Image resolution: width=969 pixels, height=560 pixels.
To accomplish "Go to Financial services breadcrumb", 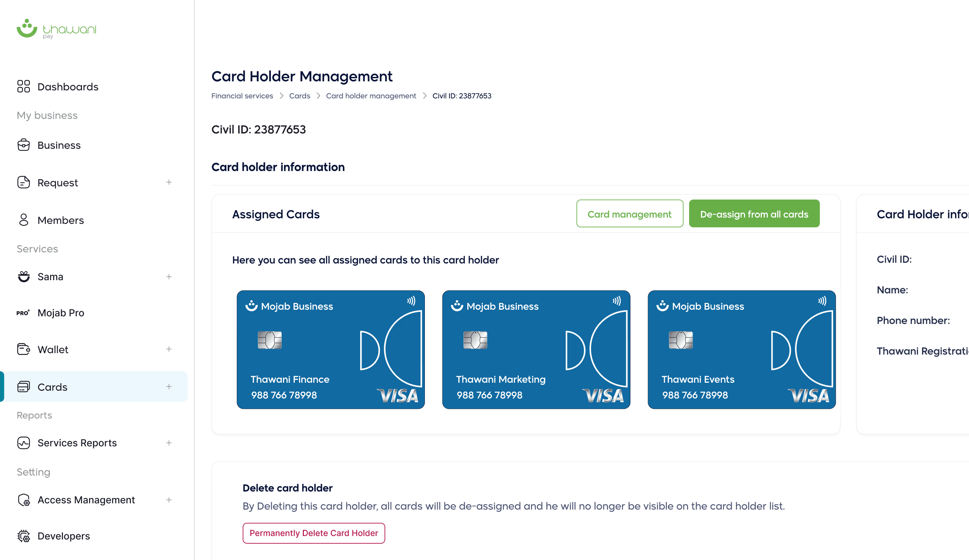I will point(242,96).
